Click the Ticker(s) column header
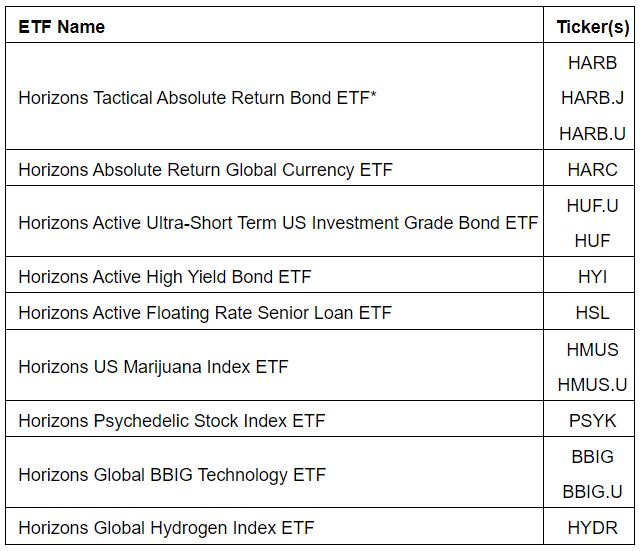The width and height of the screenshot is (642, 551). pos(592,27)
